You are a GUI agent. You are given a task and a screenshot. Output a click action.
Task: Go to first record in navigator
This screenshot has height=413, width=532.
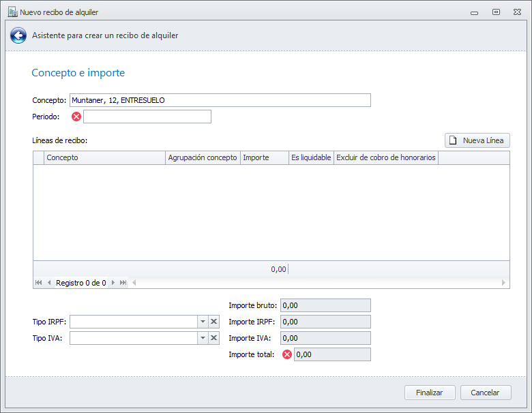39,282
